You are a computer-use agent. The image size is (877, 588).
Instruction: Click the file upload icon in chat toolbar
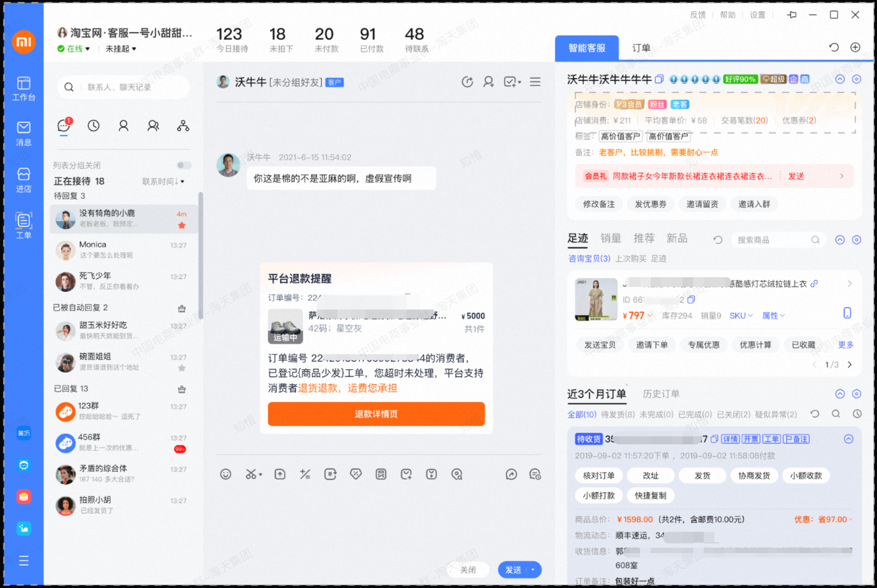pyautogui.click(x=280, y=474)
